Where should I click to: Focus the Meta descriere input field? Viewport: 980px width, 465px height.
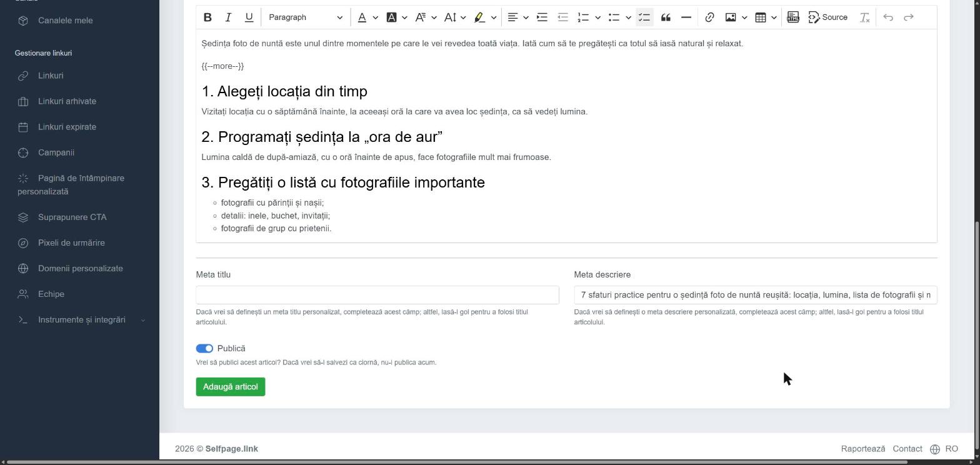point(756,295)
